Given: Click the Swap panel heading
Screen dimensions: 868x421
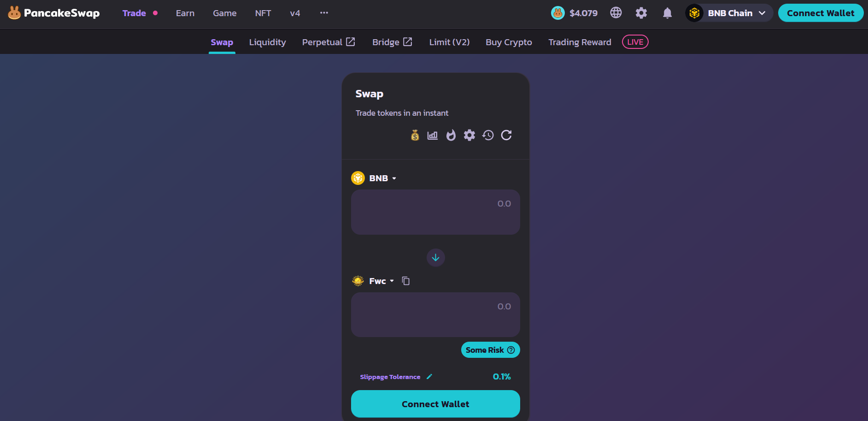Looking at the screenshot, I should point(369,94).
